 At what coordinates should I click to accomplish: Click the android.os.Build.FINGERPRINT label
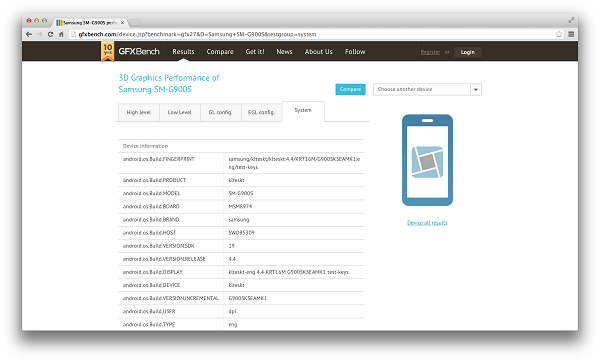[158, 159]
